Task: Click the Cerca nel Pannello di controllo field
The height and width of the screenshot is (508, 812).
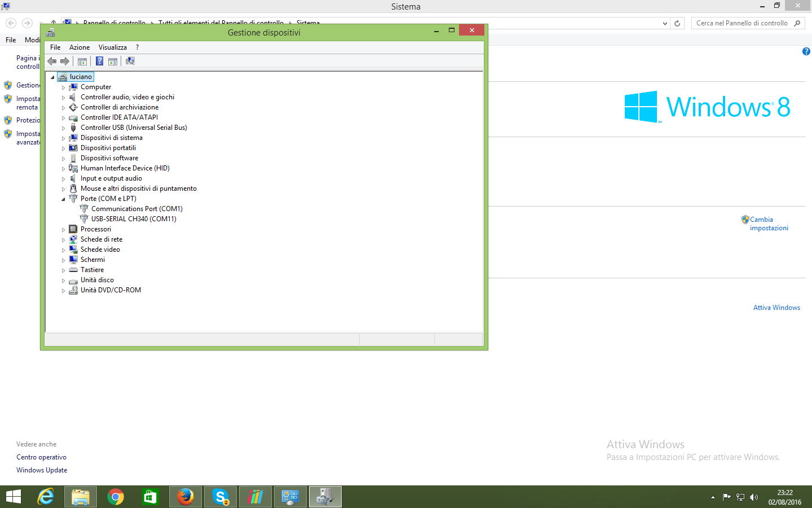Action: (742, 23)
